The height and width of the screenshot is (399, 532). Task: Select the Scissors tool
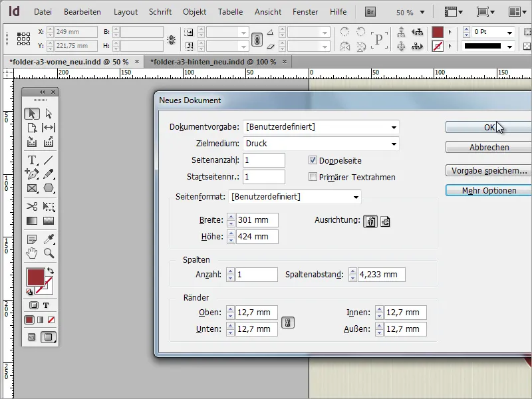click(x=32, y=206)
